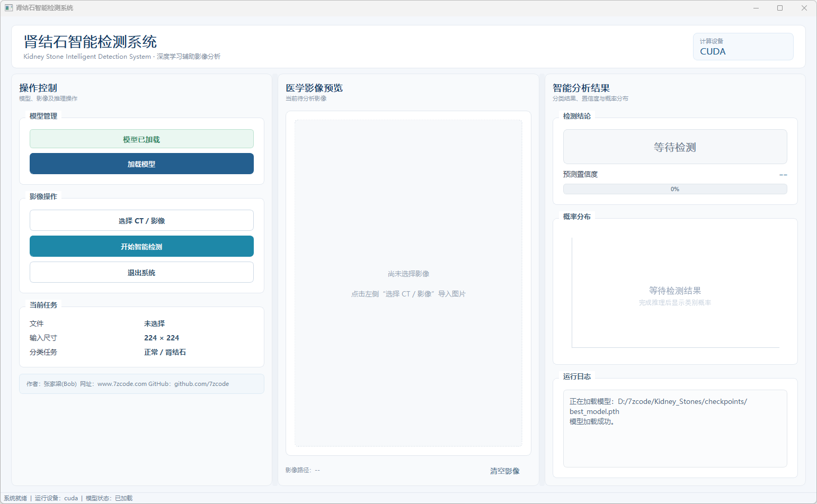Click the 影像路径 label at bottom
The image size is (817, 504).
(x=303, y=470)
